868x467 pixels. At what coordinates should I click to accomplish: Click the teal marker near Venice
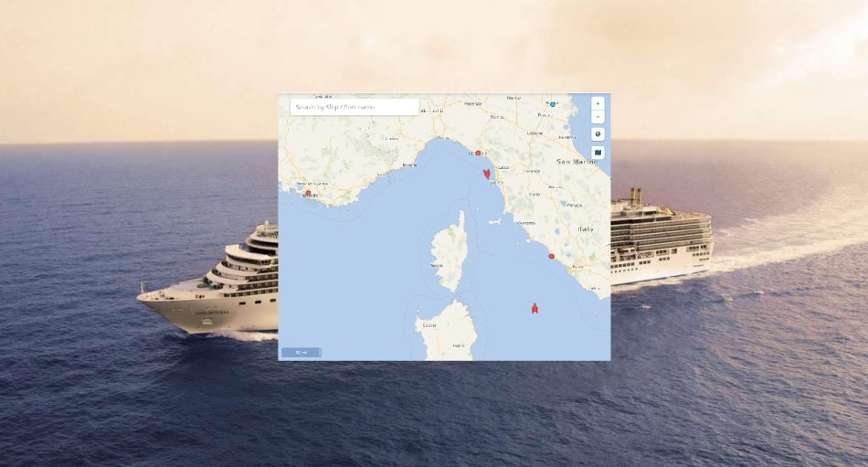[553, 104]
